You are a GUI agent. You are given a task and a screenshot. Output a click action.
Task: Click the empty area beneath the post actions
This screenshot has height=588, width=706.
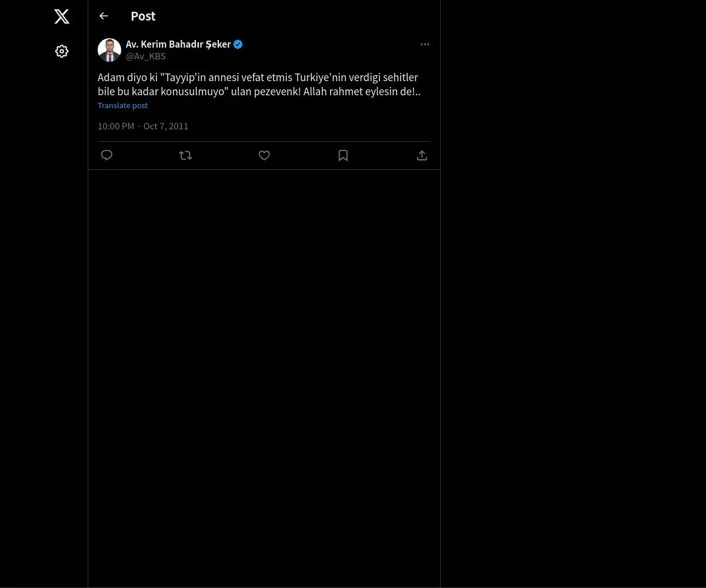[264, 353]
